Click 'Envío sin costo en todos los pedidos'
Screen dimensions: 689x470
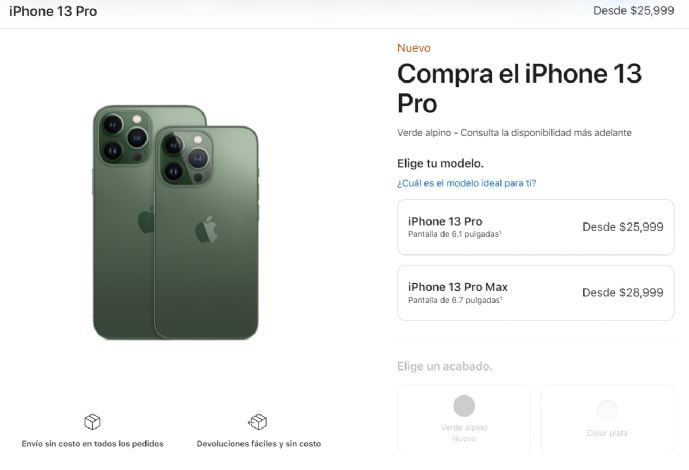(92, 444)
